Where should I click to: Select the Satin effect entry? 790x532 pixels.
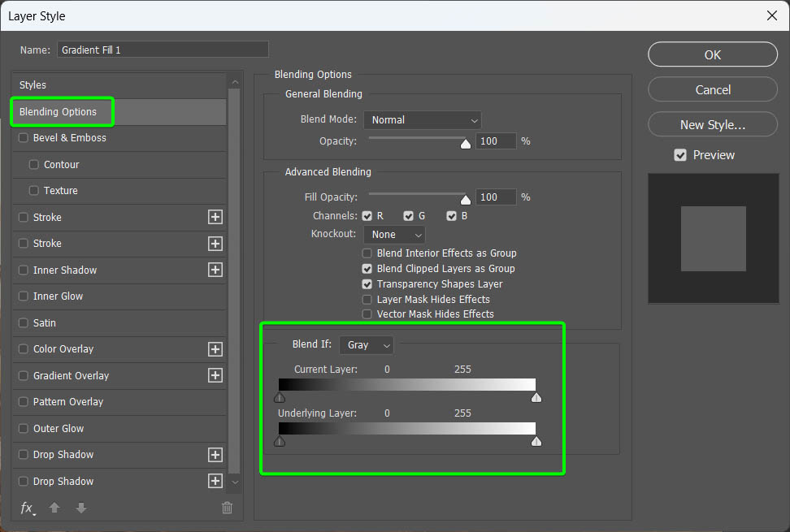pos(45,322)
